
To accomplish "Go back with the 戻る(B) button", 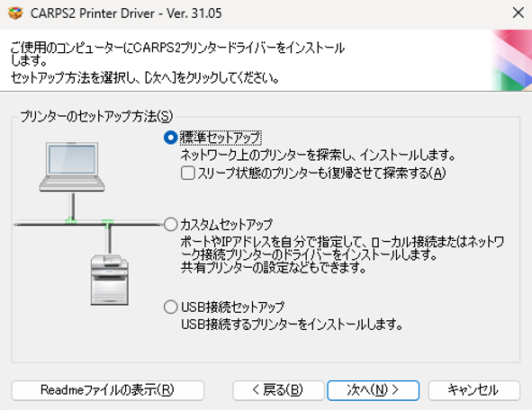I will 278,390.
